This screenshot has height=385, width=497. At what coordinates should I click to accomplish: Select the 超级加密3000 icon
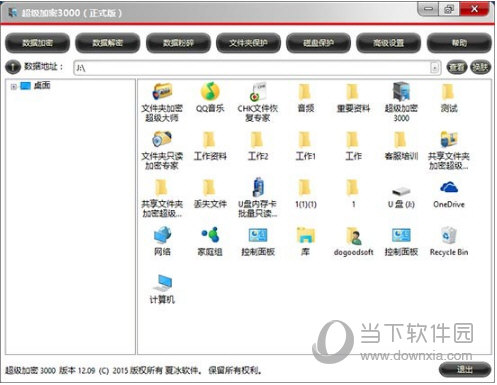(401, 102)
